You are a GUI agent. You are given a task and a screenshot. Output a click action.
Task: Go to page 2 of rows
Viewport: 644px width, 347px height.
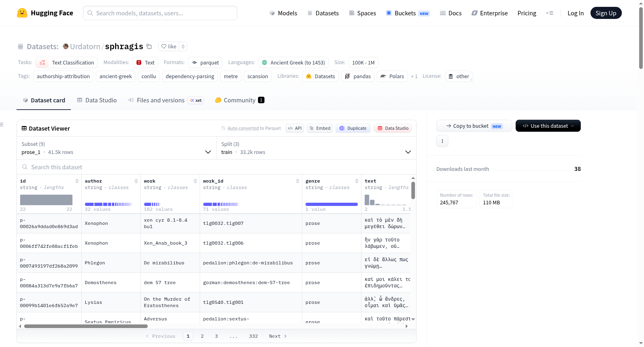coord(202,336)
